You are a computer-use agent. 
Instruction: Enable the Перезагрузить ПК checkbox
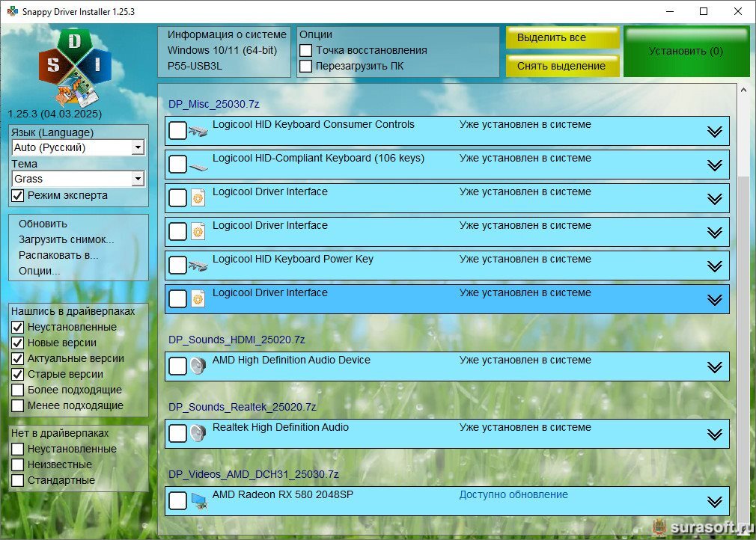click(x=305, y=67)
